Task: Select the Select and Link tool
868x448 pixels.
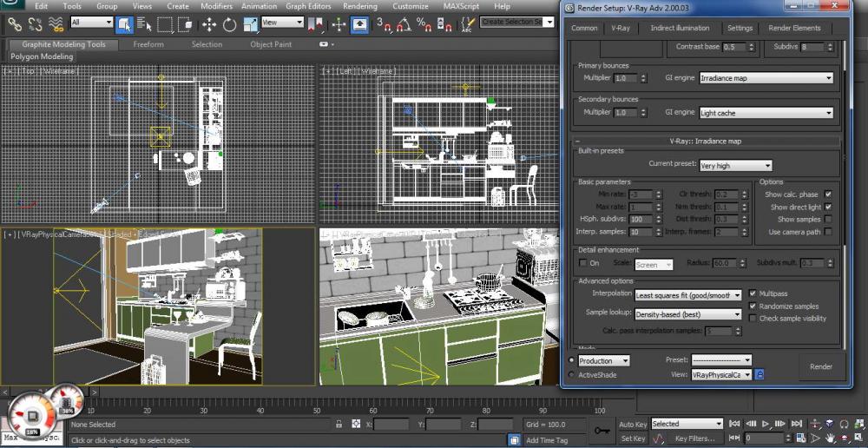Action: point(15,24)
